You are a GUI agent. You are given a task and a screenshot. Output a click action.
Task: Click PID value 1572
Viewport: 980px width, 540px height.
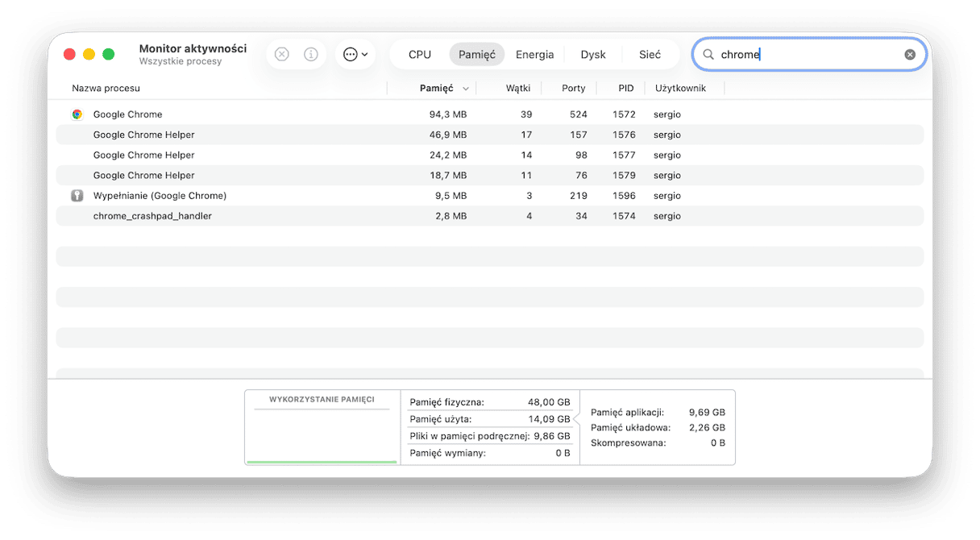624,114
